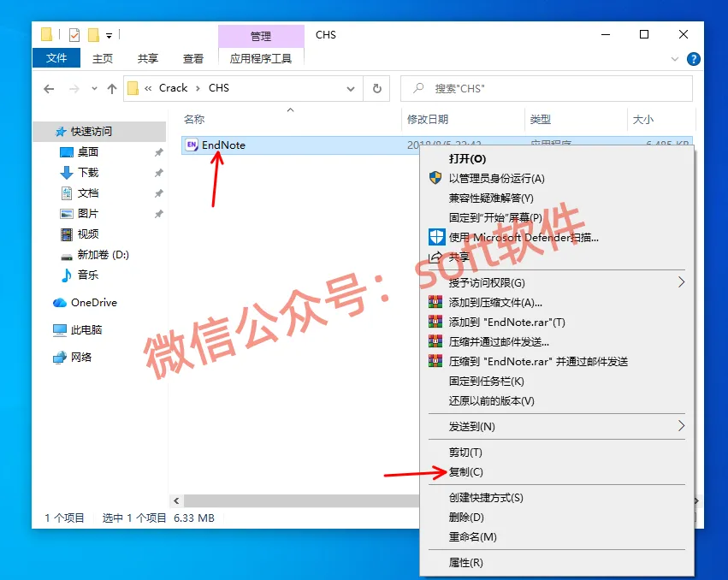This screenshot has width=728, height=580.
Task: Click the search "CHS" input box
Action: (x=547, y=89)
